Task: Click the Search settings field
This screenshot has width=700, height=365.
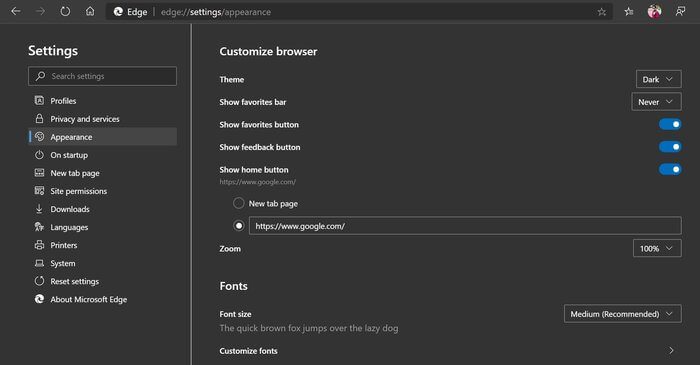Action: tap(102, 76)
